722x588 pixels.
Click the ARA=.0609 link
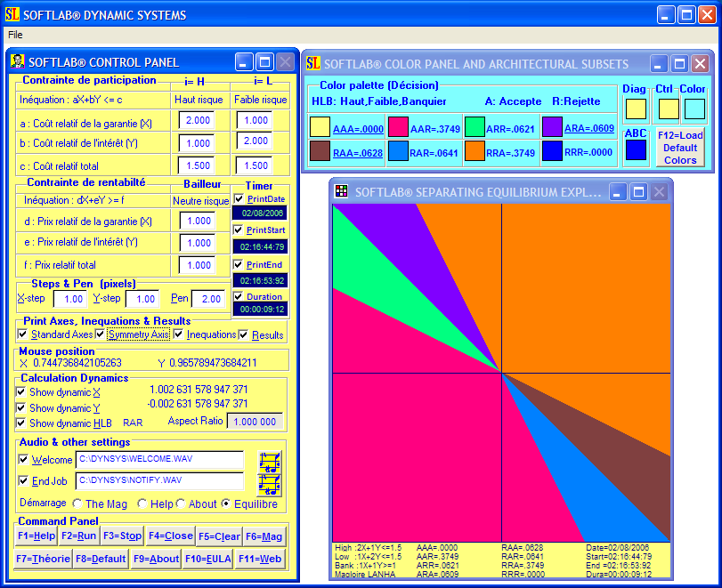tap(589, 128)
